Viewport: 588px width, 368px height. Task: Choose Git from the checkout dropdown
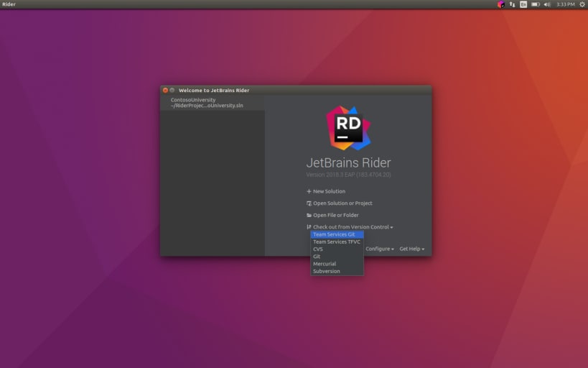coord(337,257)
